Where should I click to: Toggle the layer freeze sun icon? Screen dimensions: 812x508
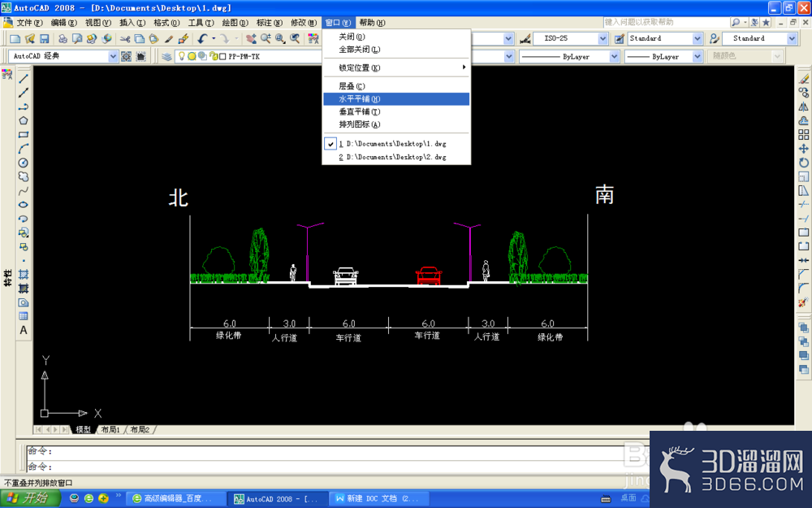pyautogui.click(x=192, y=56)
